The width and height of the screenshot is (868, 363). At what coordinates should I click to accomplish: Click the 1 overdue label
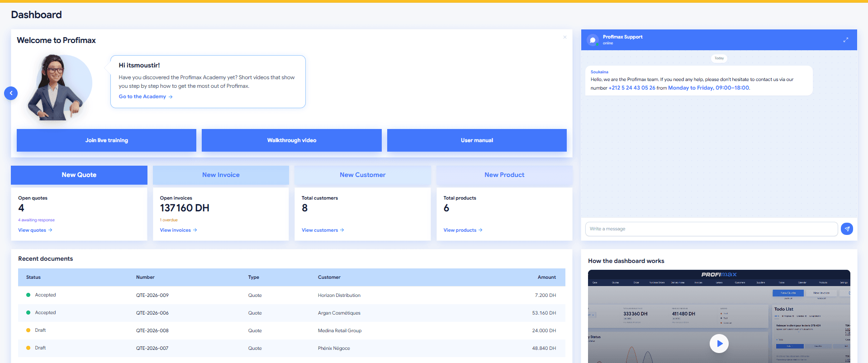[169, 220]
